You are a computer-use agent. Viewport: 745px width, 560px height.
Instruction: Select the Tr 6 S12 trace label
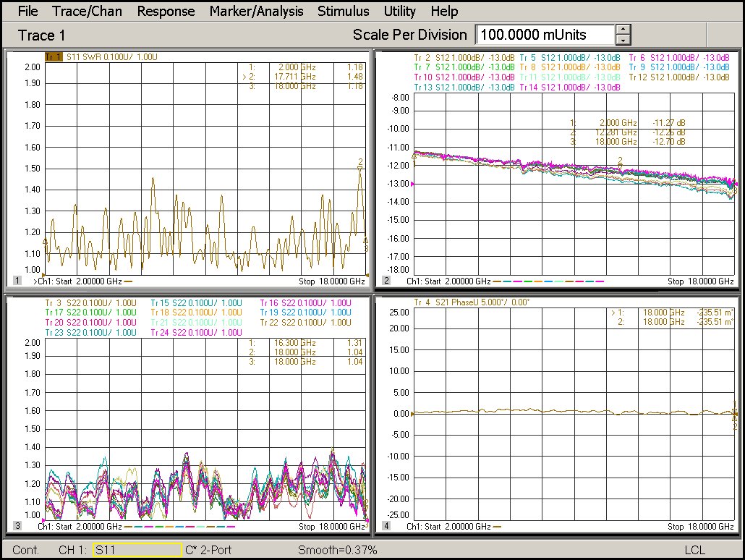(x=679, y=58)
